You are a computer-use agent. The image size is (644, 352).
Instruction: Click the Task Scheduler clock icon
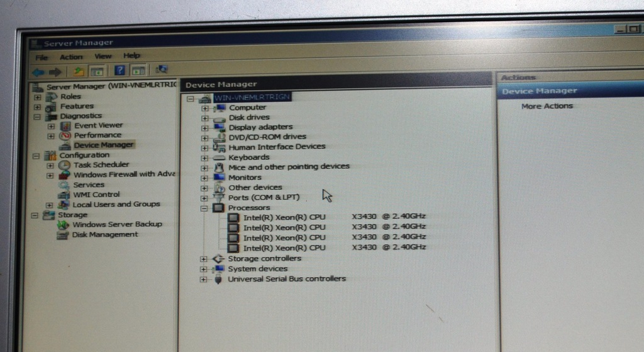click(x=64, y=165)
